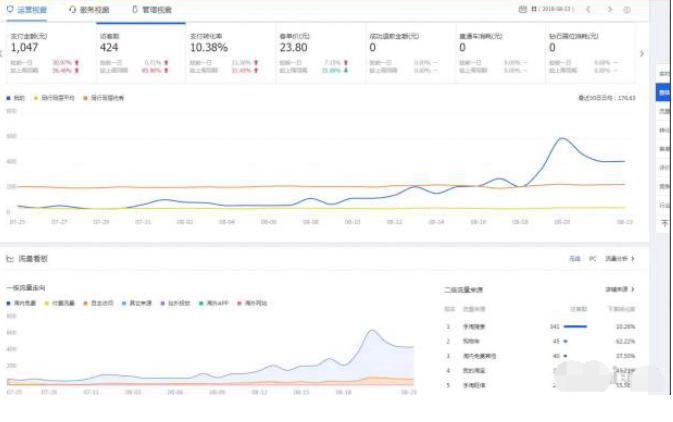Toggle the yellow 付费流量 legend series

[59, 303]
